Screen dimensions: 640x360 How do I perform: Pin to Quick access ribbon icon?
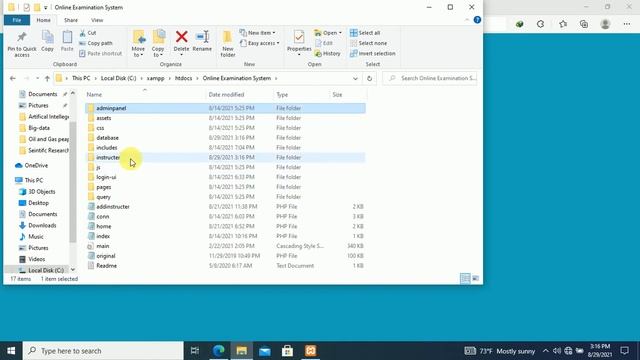pyautogui.click(x=22, y=44)
